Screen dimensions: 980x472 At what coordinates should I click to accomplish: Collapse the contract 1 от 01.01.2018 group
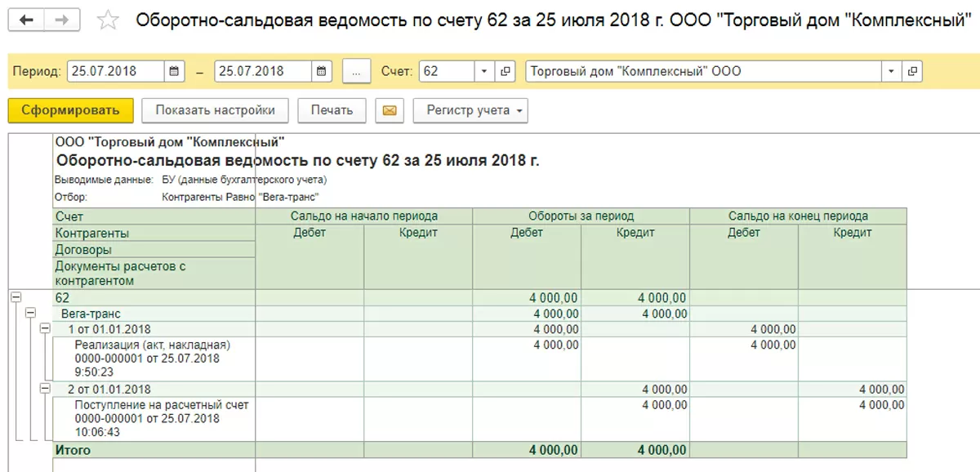[x=46, y=328]
